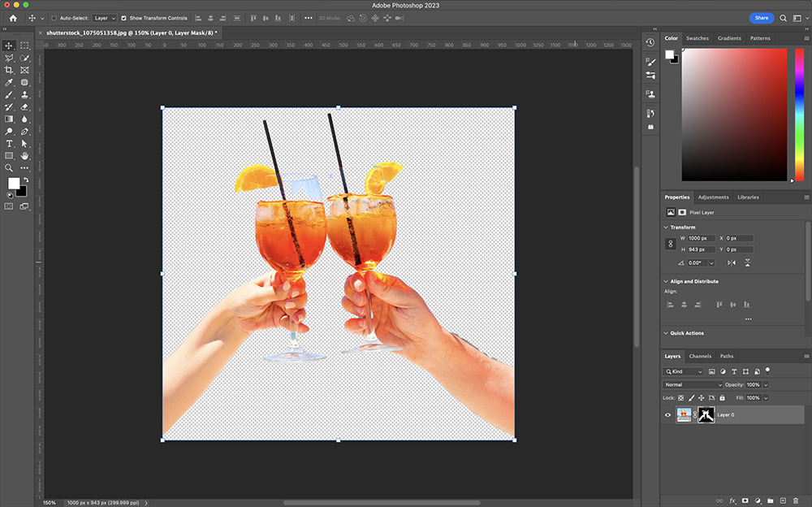812x507 pixels.
Task: Switch to the Channels tab
Action: click(700, 356)
